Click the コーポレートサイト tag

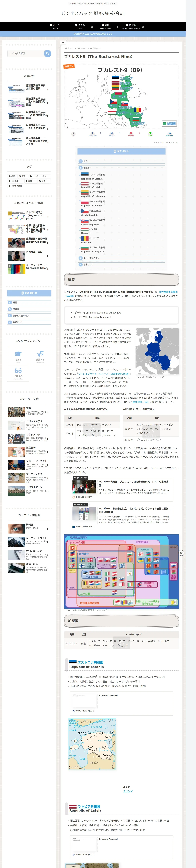pyautogui.click(x=40, y=176)
